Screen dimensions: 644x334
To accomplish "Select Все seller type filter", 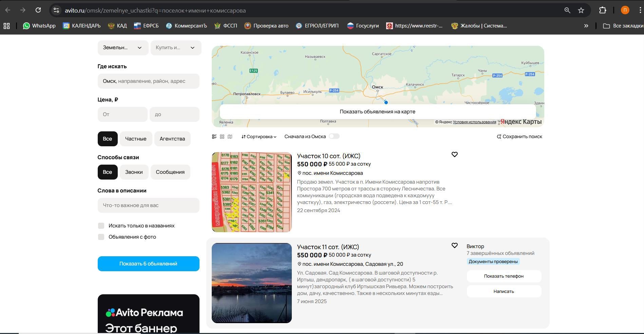I will (x=108, y=139).
